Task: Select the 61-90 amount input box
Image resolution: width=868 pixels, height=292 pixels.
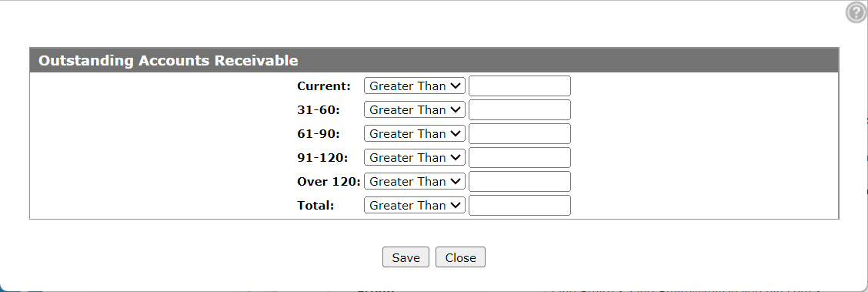Action: click(519, 133)
